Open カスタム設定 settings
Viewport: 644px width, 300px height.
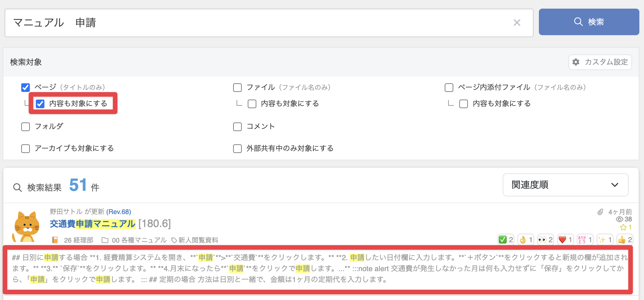600,62
